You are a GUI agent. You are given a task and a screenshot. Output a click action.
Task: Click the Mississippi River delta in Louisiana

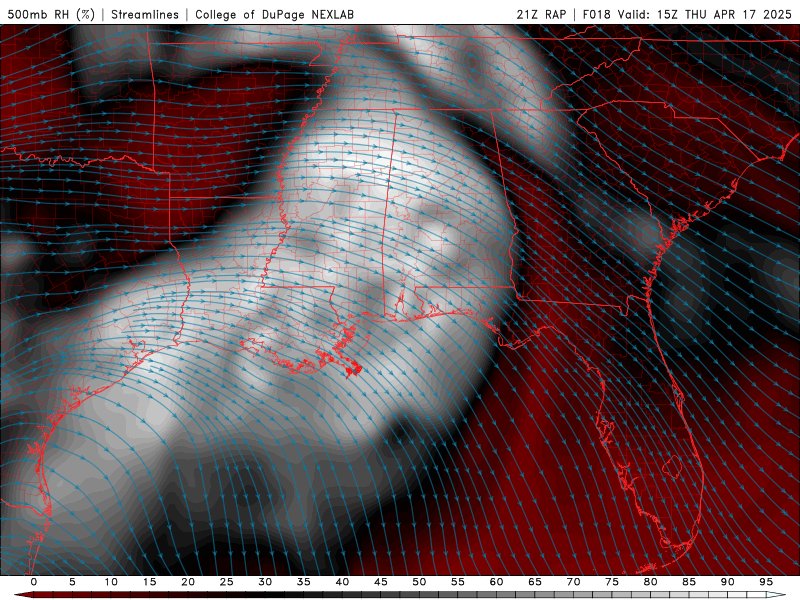pyautogui.click(x=351, y=368)
